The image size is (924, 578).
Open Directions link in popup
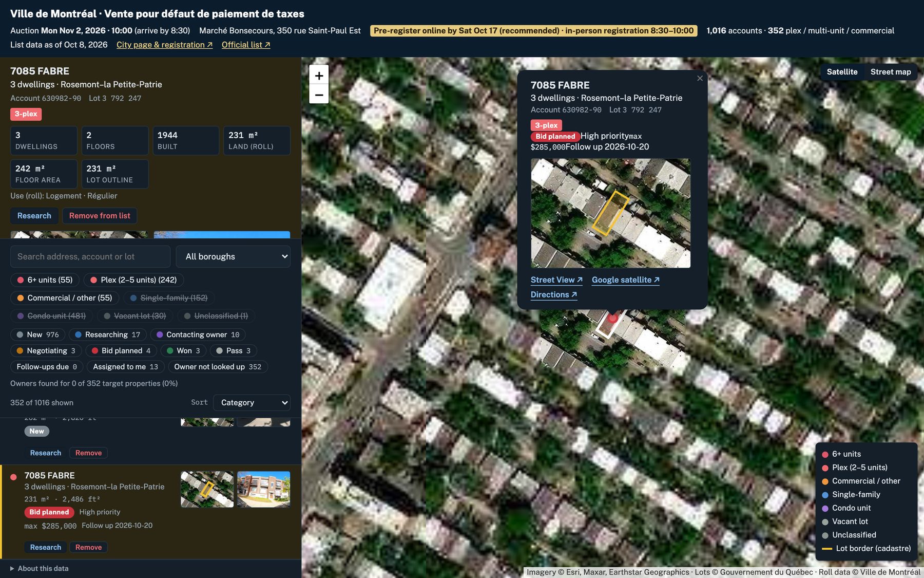554,294
